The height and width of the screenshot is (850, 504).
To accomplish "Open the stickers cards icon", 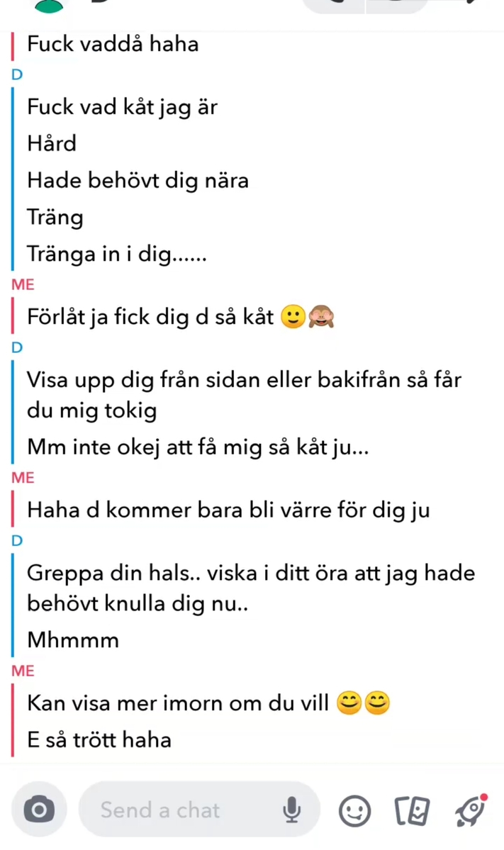I will point(412,811).
